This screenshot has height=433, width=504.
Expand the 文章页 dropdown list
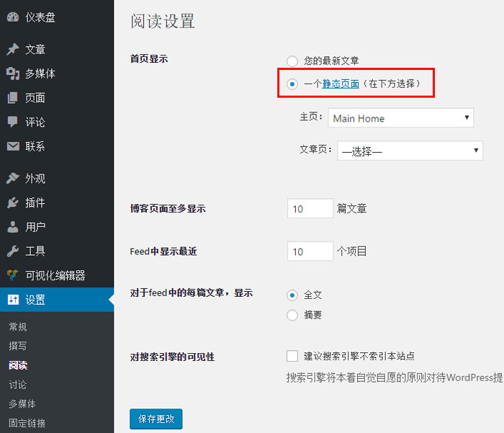tap(410, 151)
